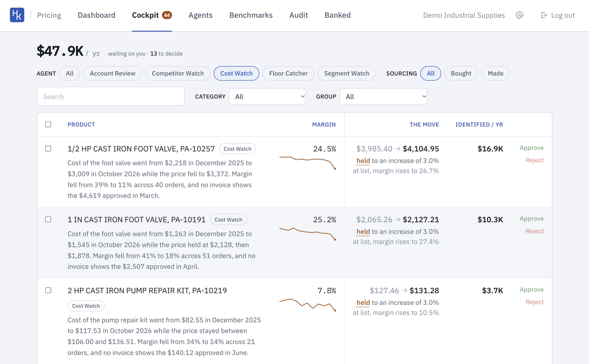This screenshot has width=589, height=364.
Task: Click the HK logo icon
Action: 17,15
